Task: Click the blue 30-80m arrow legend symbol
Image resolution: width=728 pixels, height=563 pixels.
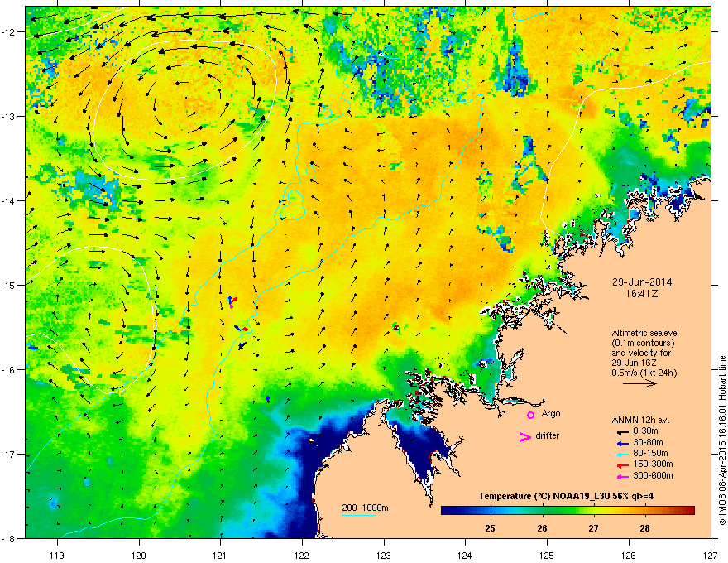Action: [623, 443]
